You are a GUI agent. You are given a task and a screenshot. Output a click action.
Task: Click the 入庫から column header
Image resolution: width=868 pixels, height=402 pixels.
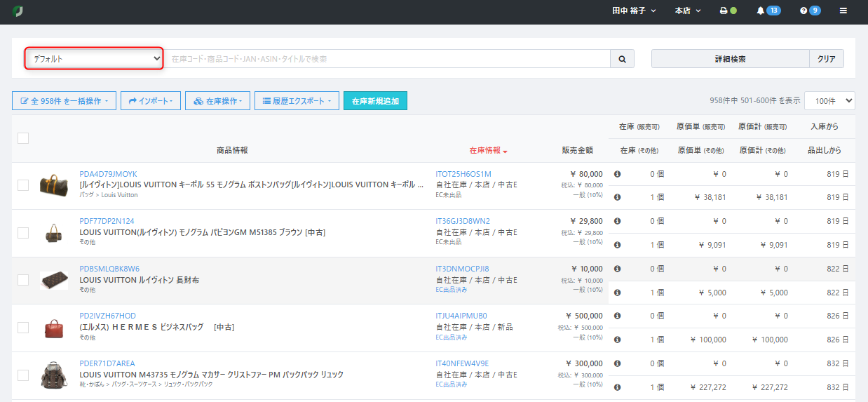tap(824, 127)
